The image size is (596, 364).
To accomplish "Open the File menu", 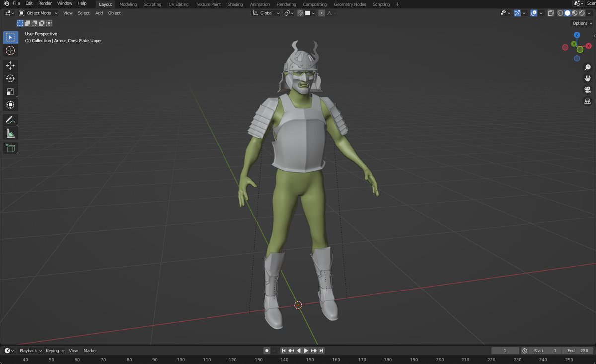I will [16, 4].
